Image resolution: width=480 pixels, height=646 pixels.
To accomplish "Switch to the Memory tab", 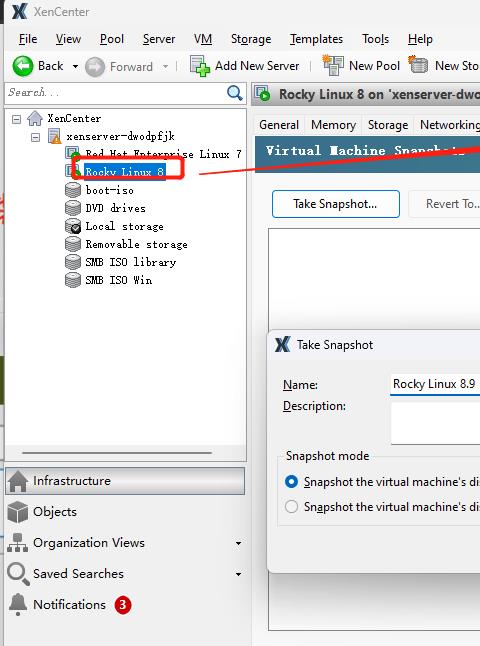I will [x=333, y=125].
